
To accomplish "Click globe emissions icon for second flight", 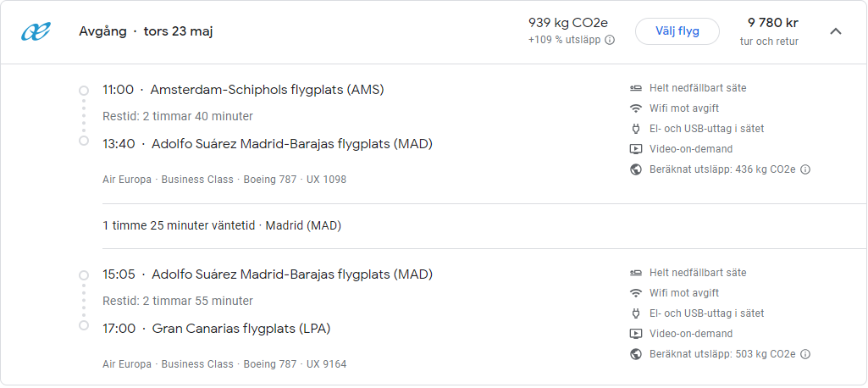I will pyautogui.click(x=636, y=354).
